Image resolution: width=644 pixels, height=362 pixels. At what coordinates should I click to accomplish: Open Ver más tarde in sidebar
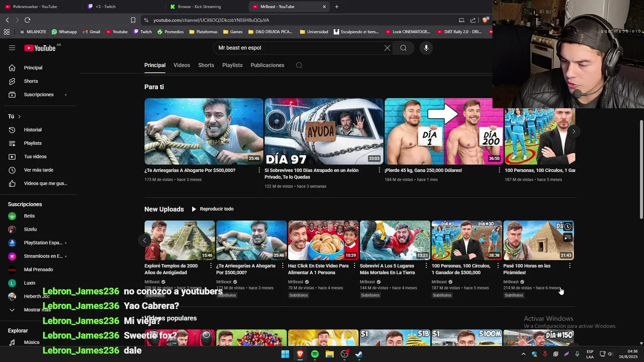coord(40,170)
